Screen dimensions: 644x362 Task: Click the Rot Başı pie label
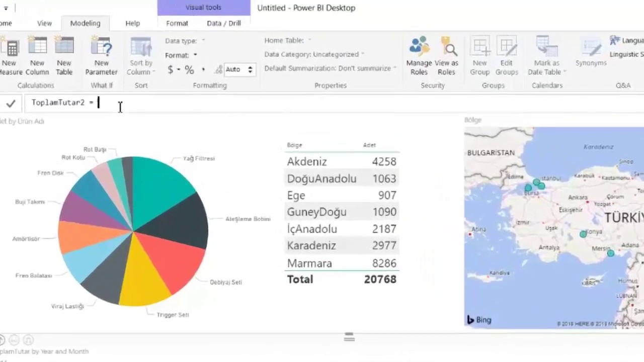95,149
